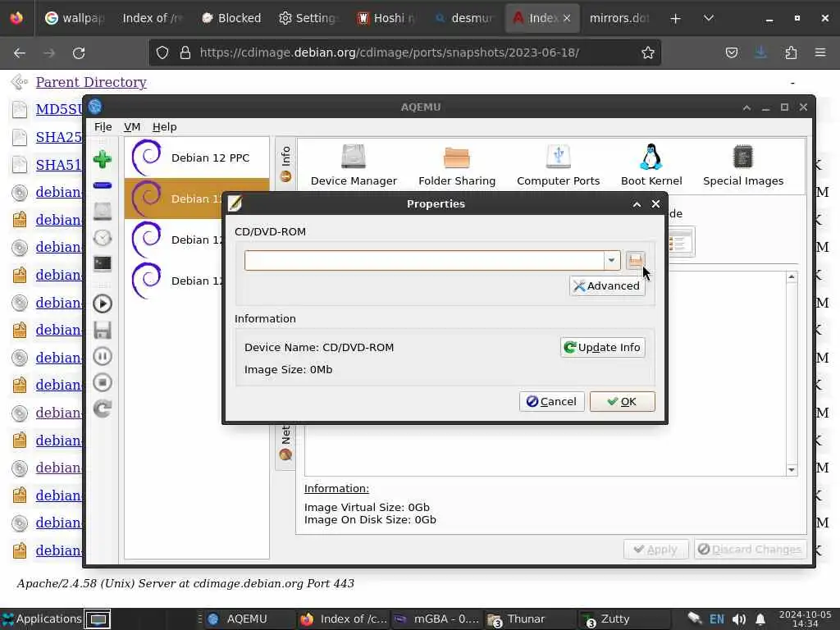
Task: Open Firefox extensions puzzle icon
Action: (791, 52)
